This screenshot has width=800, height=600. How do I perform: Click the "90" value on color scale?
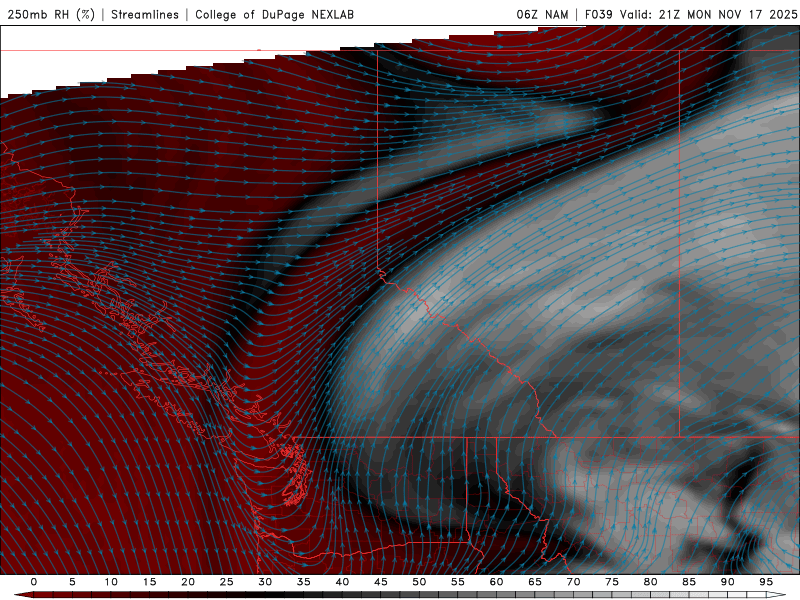[x=728, y=582]
